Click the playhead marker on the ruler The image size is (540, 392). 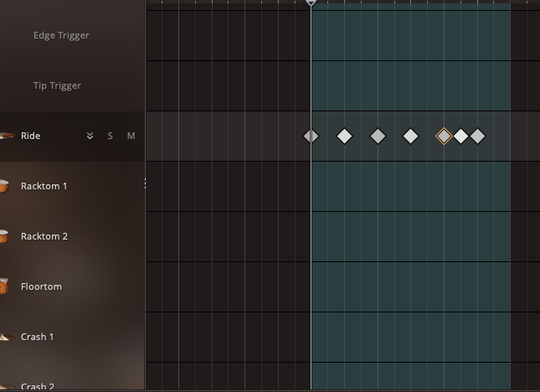(311, 3)
